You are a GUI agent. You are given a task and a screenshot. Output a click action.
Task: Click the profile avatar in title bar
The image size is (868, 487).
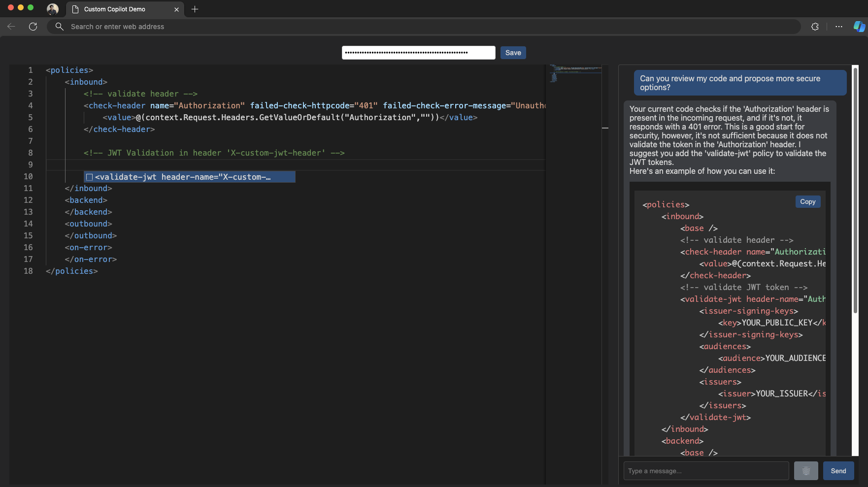tap(52, 9)
